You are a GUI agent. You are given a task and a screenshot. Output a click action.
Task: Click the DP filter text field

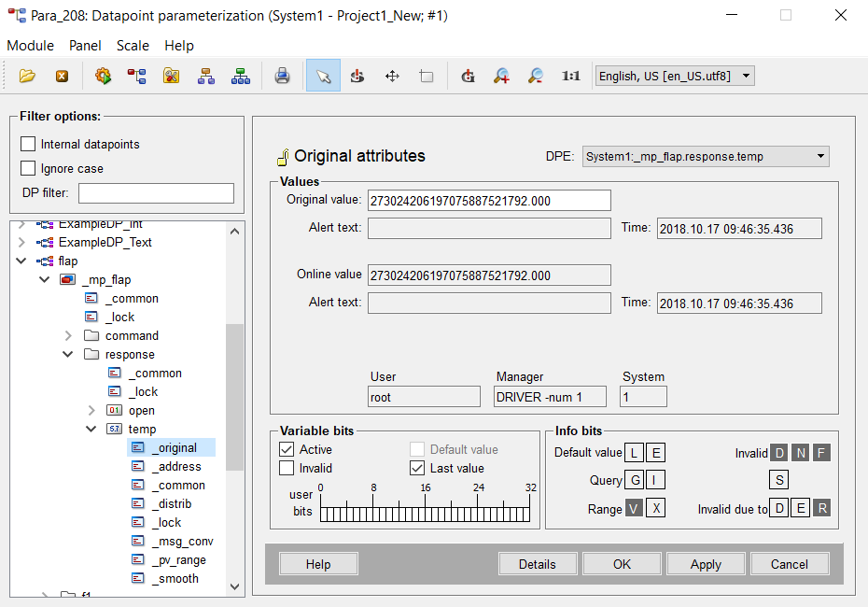pyautogui.click(x=156, y=192)
